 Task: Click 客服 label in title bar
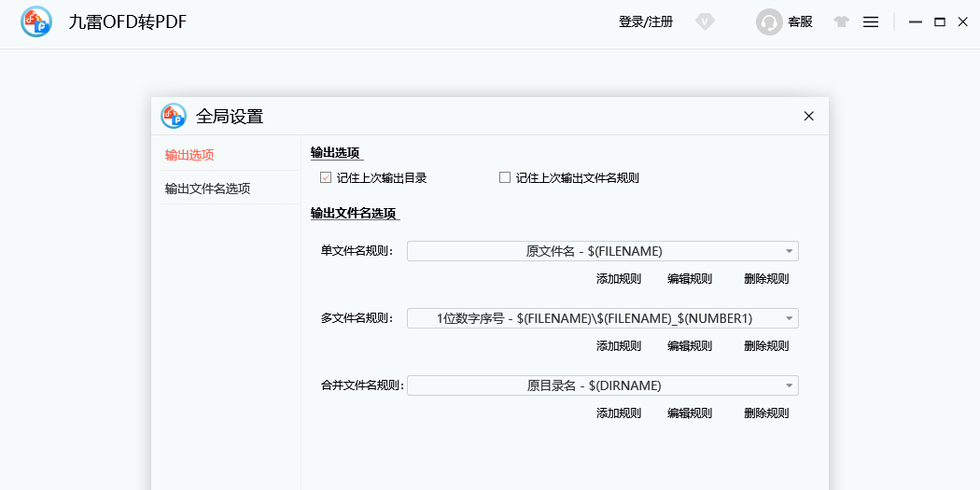[x=800, y=22]
